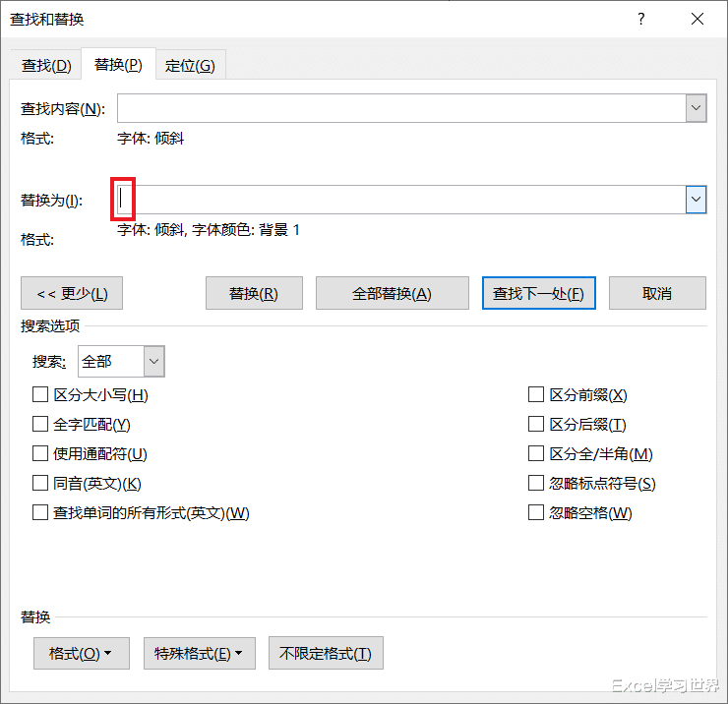Image resolution: width=728 pixels, height=704 pixels.
Task: Expand the 查找内容 history dropdown
Action: [x=696, y=108]
